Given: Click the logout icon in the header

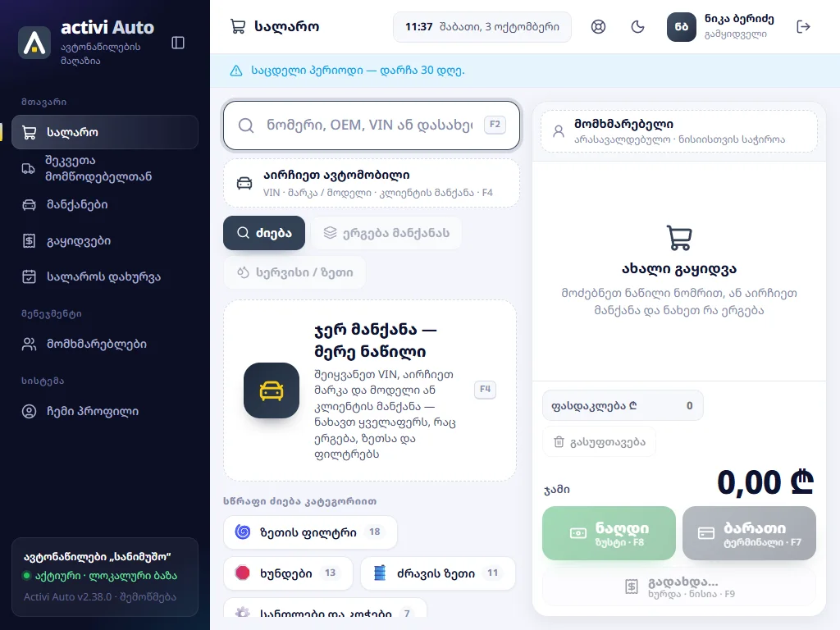Looking at the screenshot, I should click(804, 27).
